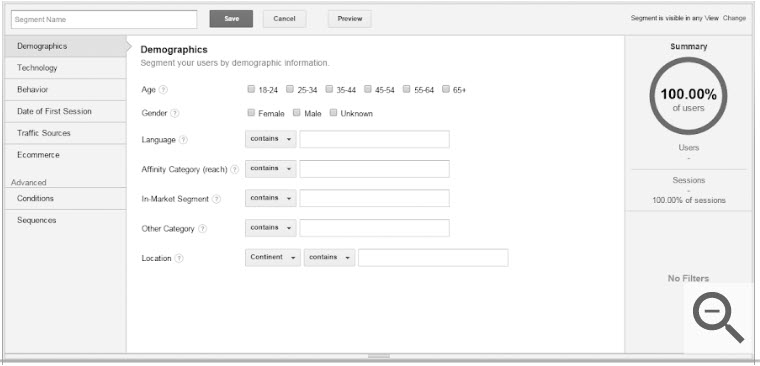Switch to the Technology tab

tap(65, 68)
